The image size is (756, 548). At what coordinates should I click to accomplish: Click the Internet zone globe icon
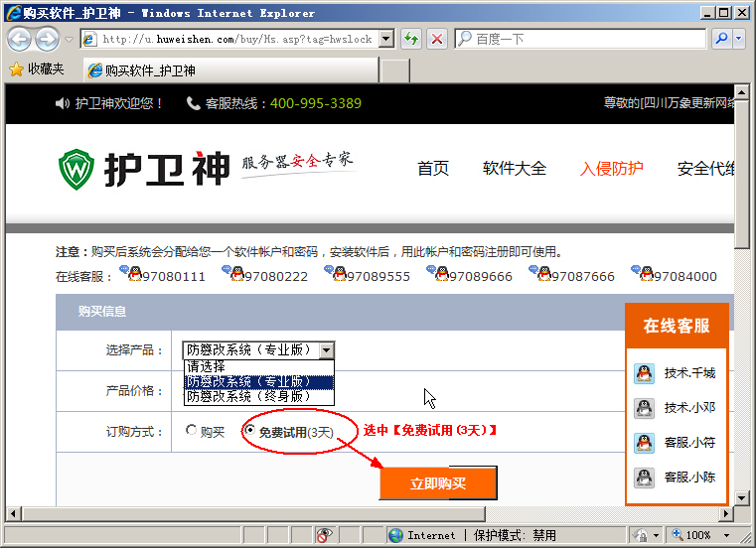coord(395,535)
